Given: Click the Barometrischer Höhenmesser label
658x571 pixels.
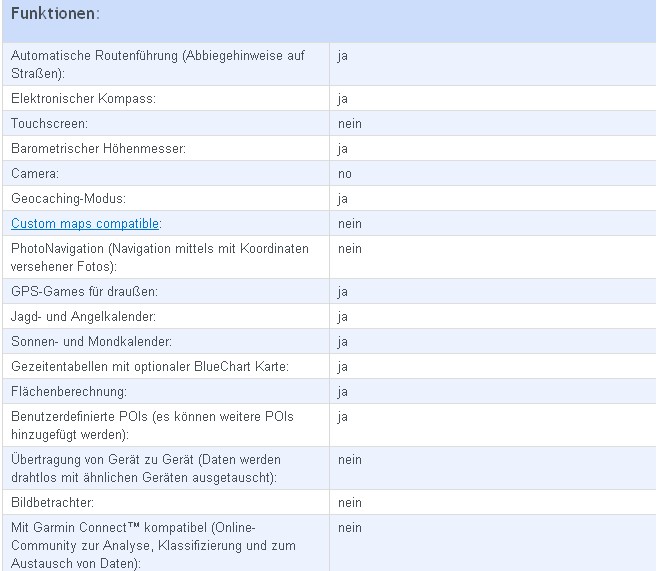Looking at the screenshot, I should [98, 149].
